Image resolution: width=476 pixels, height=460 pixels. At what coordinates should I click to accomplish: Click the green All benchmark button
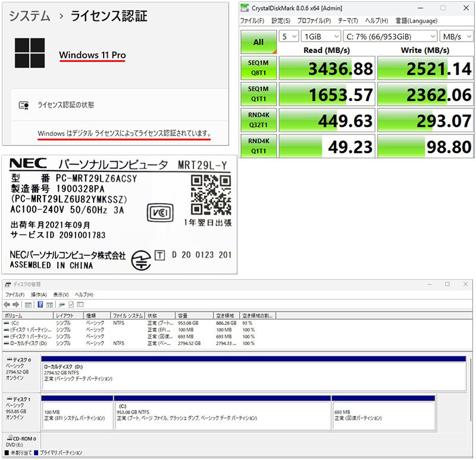pos(259,42)
